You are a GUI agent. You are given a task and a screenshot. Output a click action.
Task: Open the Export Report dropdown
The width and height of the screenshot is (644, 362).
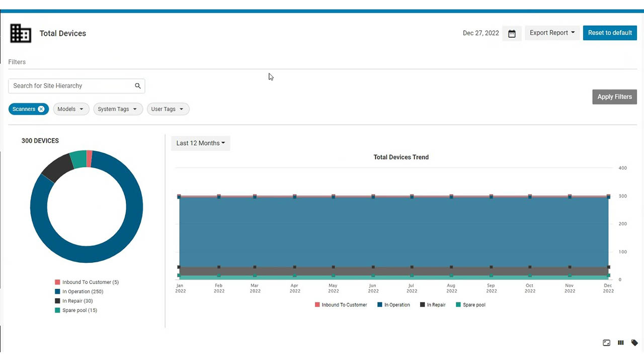(x=552, y=33)
